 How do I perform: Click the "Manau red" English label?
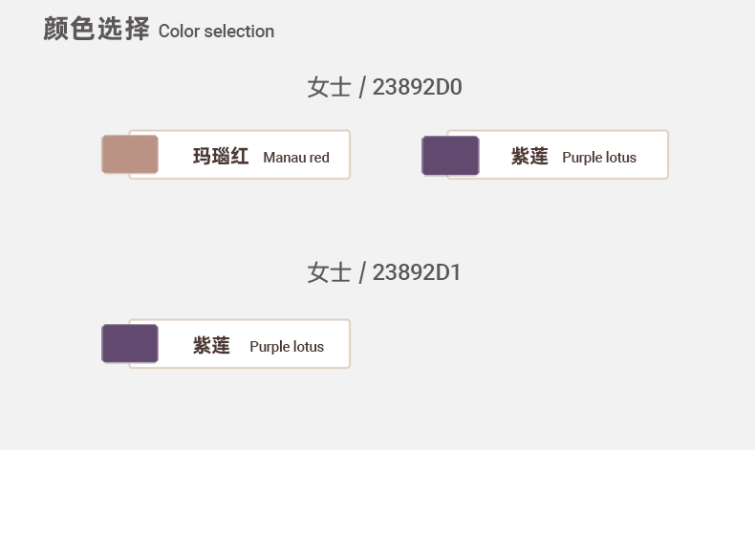(x=296, y=158)
